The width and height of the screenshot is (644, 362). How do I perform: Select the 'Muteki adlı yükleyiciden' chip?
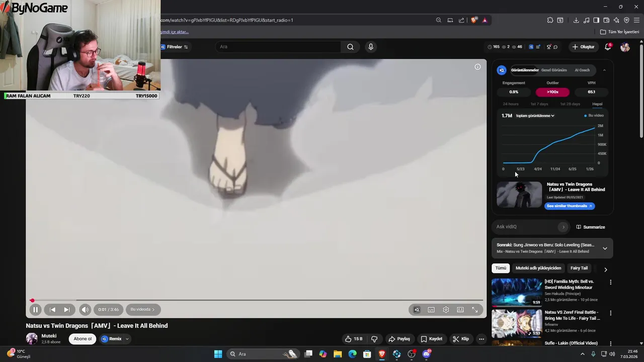coord(538,268)
